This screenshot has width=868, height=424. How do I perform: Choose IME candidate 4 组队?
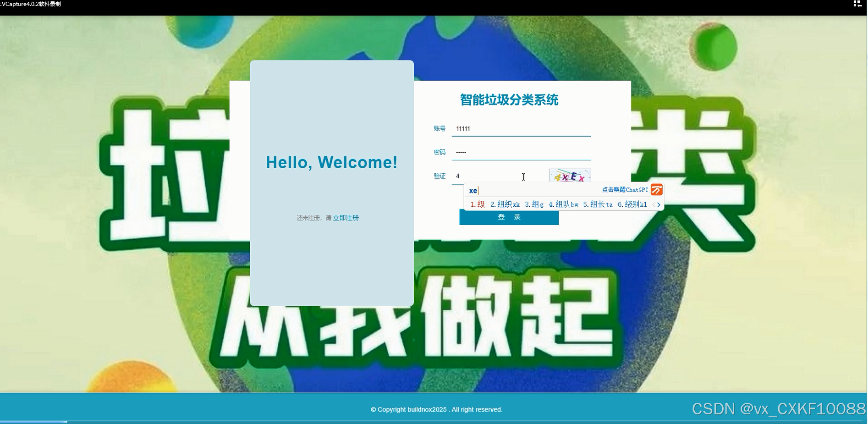click(x=563, y=204)
